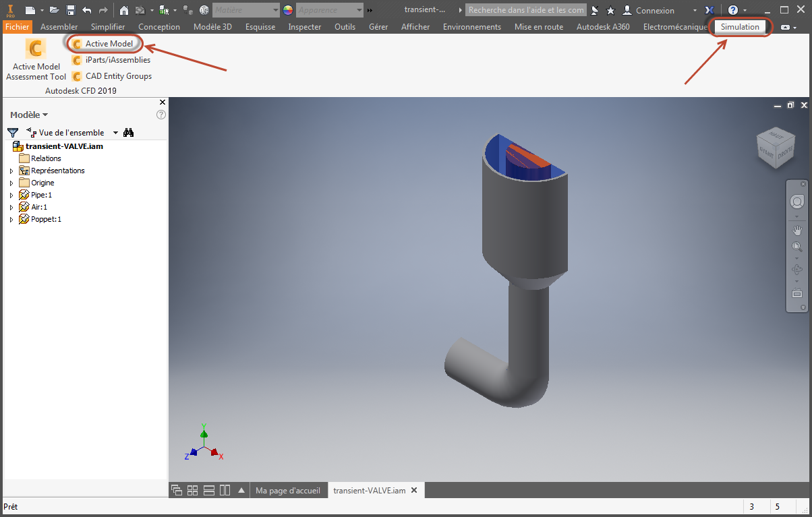Image resolution: width=812 pixels, height=517 pixels.
Task: Click the New file icon
Action: (x=30, y=10)
